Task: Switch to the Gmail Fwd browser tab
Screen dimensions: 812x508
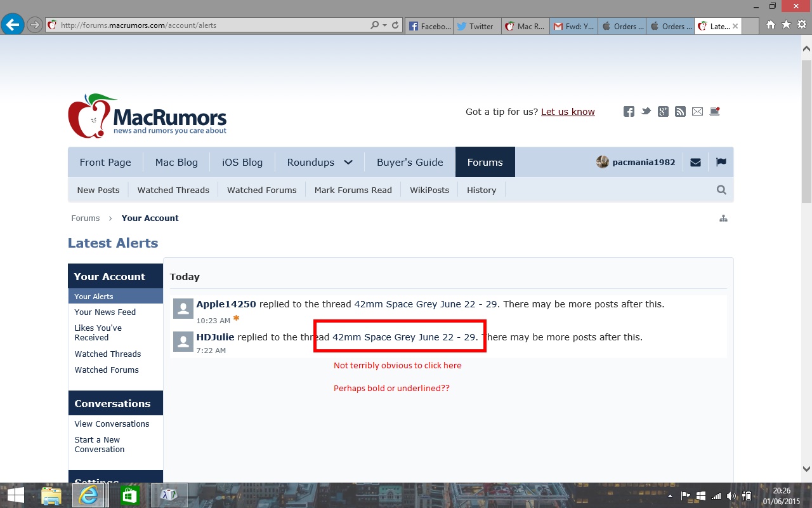Action: pos(573,26)
